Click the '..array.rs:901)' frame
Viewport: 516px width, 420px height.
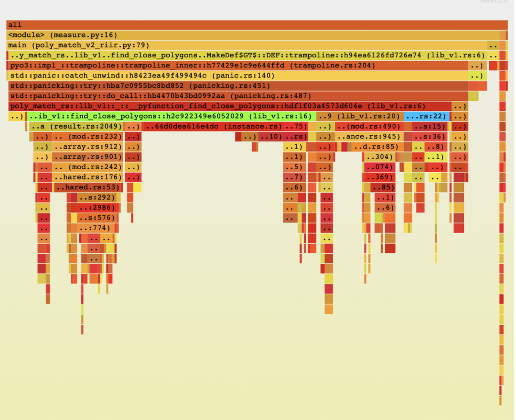coord(87,157)
